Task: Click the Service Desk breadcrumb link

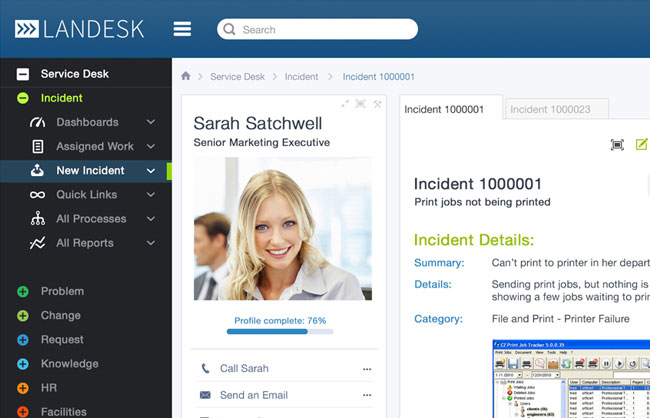Action: (x=237, y=76)
